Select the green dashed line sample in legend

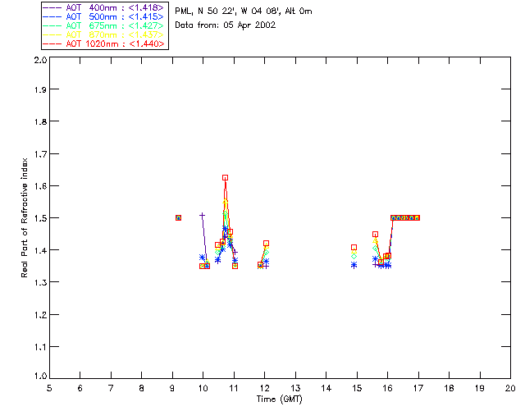52,25
